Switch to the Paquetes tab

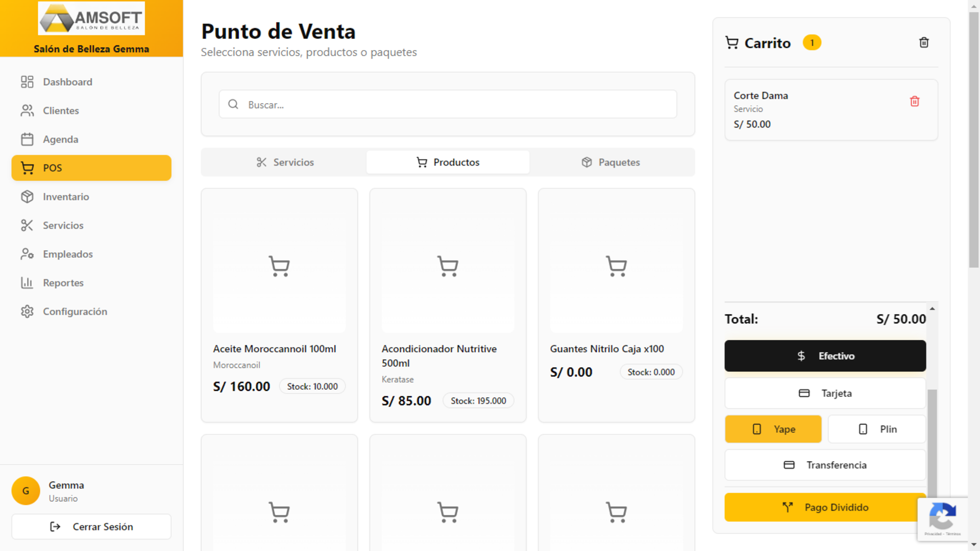point(611,162)
